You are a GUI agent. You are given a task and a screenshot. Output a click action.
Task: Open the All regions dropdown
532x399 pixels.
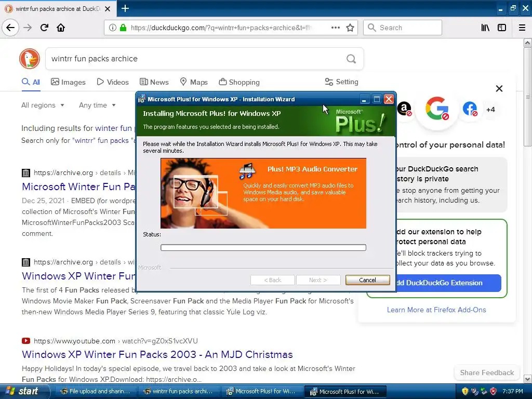click(43, 105)
